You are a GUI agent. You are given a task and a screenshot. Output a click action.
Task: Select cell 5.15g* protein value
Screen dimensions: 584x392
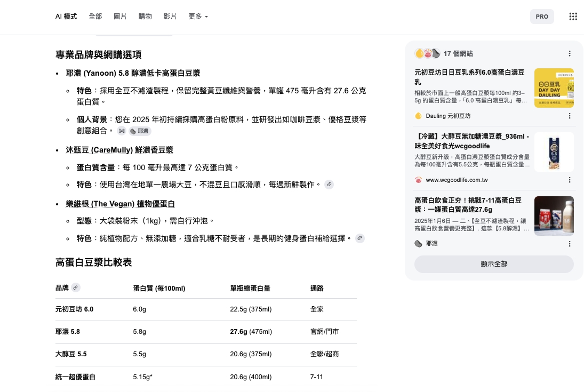click(x=142, y=377)
